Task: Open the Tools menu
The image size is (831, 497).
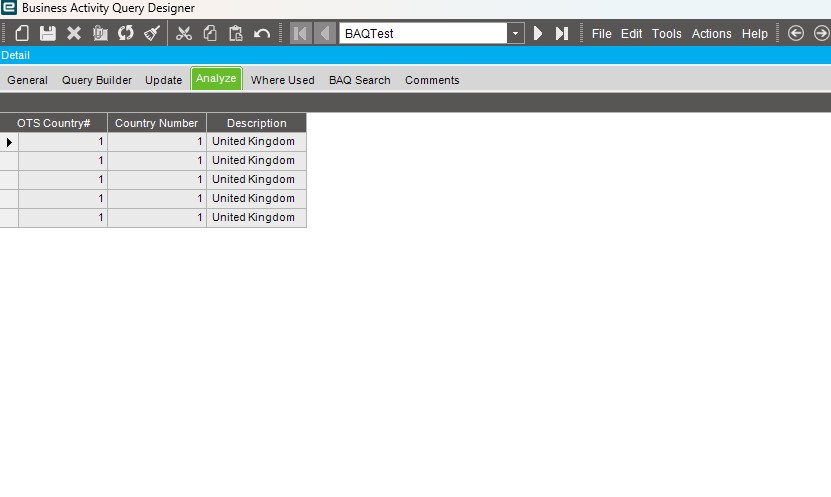Action: click(666, 33)
